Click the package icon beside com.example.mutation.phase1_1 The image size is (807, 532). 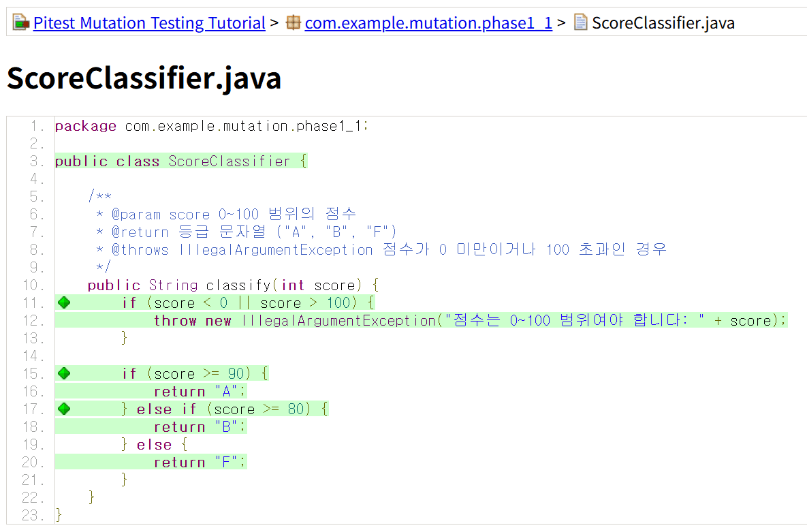(294, 22)
